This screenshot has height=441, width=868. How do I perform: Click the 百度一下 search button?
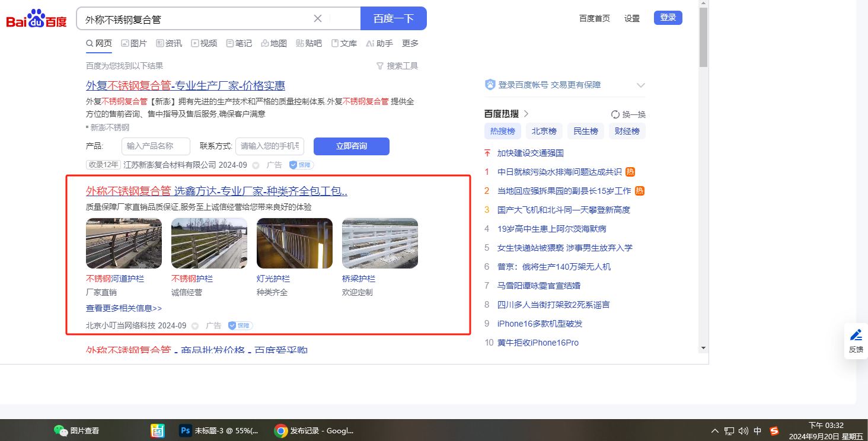point(394,18)
